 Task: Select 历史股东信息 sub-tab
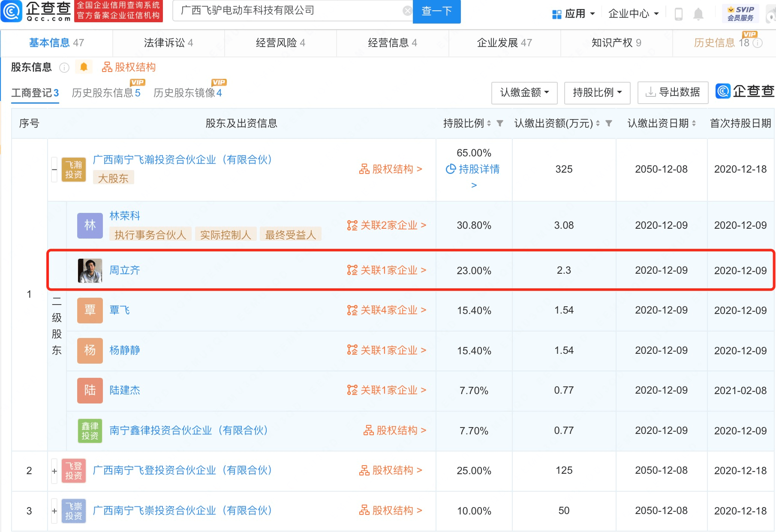point(106,93)
